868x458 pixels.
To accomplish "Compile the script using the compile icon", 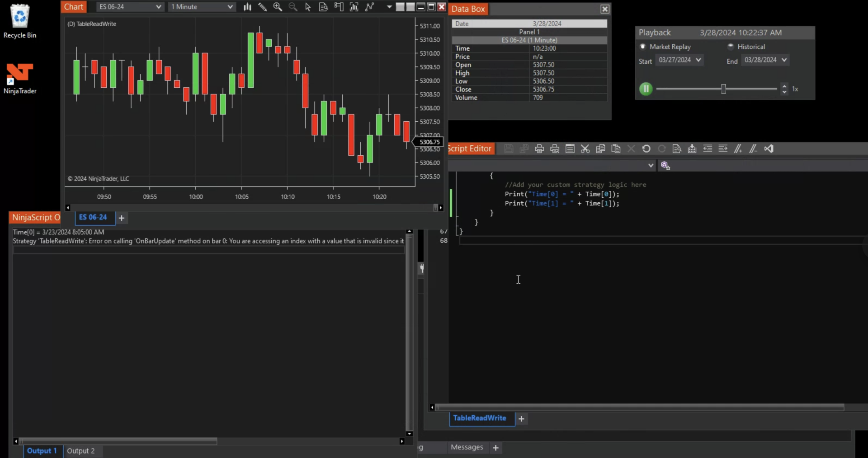I will [692, 149].
